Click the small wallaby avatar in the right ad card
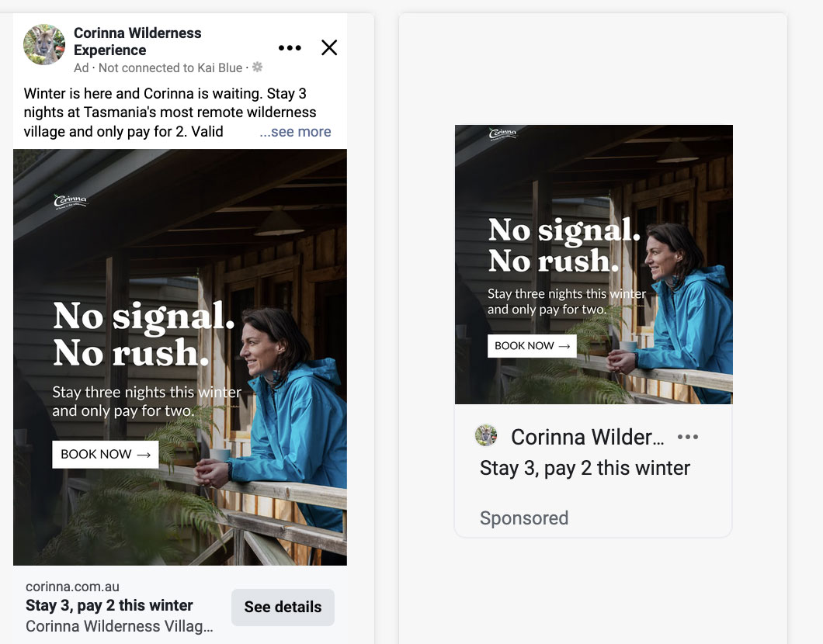 pos(486,435)
